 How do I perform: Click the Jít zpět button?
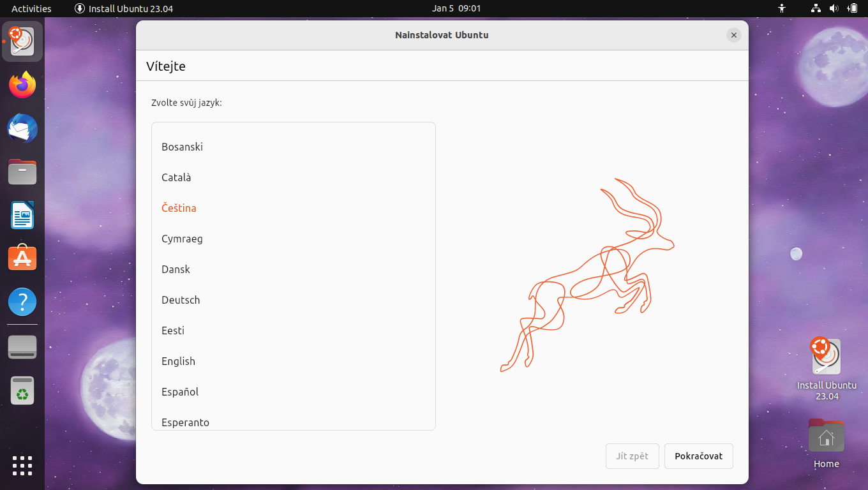click(x=632, y=456)
